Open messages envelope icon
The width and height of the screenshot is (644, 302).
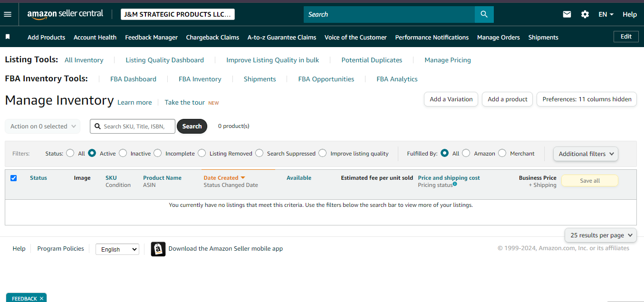(x=567, y=14)
